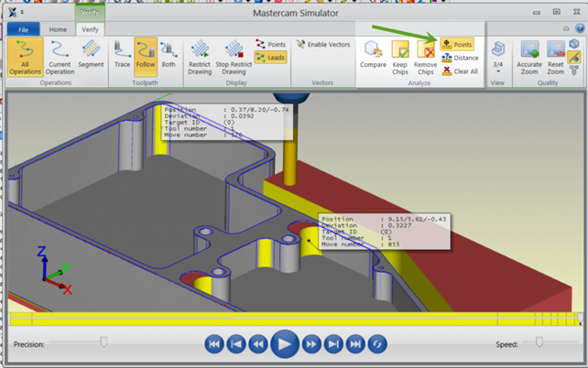Click Remove Chips tool

coord(426,57)
